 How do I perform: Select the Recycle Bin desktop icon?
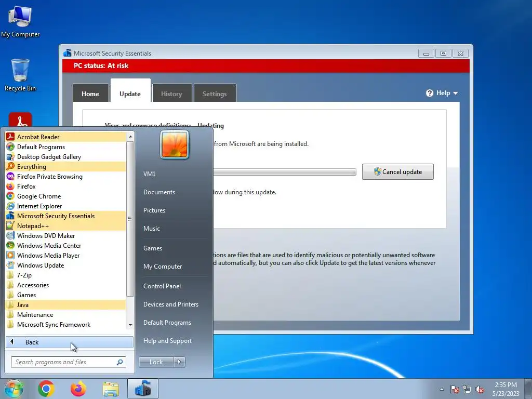tap(20, 75)
